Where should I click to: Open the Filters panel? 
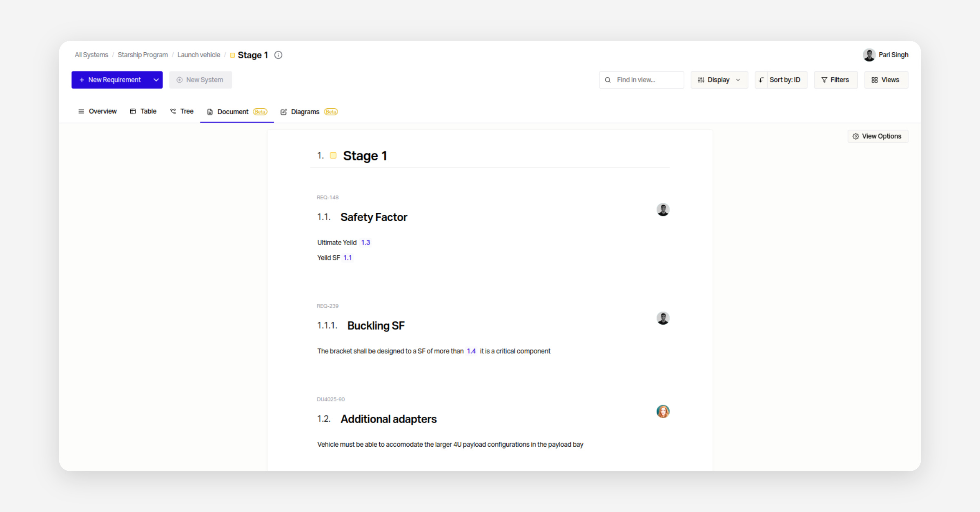pyautogui.click(x=835, y=80)
